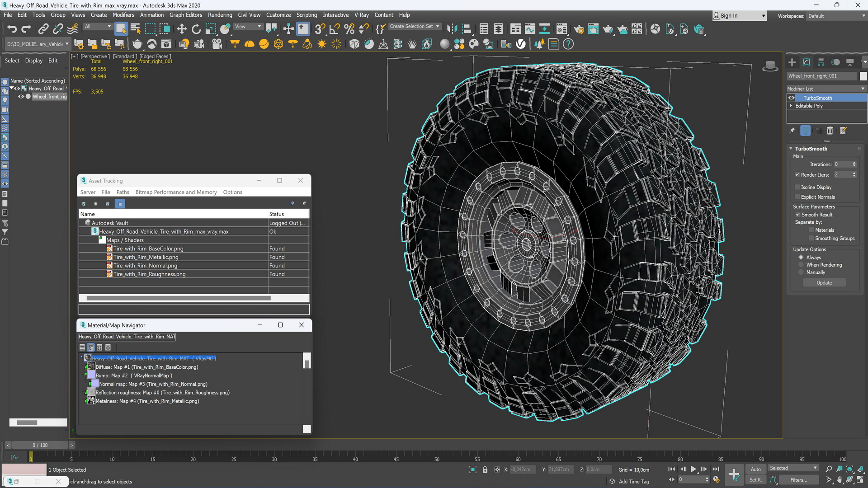Select the Rotate tool
868x488 pixels.
tap(196, 29)
